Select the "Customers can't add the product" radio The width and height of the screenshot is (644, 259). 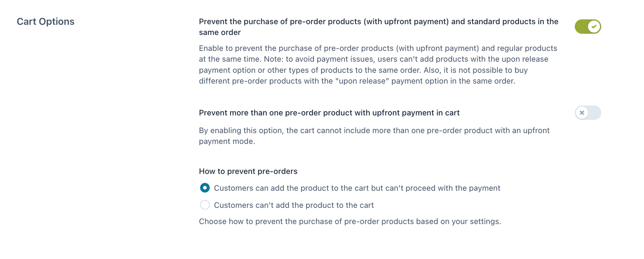205,205
